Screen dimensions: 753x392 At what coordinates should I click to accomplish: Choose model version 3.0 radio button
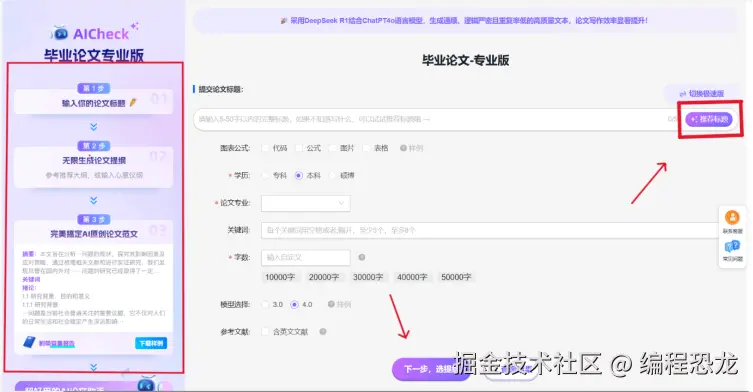[x=265, y=304]
